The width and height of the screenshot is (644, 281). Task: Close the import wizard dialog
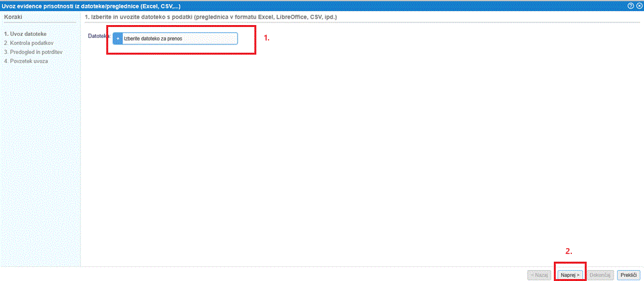click(x=638, y=5)
